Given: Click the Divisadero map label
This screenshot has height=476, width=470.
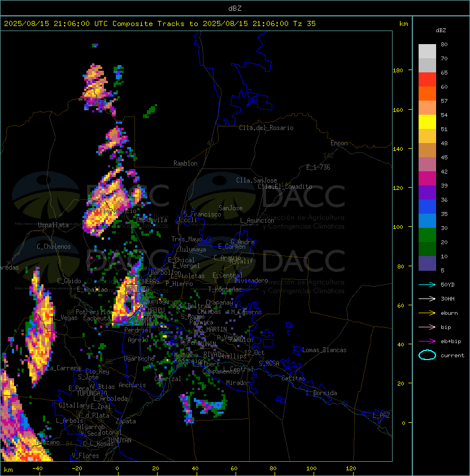Looking at the screenshot, I should coord(251,280).
